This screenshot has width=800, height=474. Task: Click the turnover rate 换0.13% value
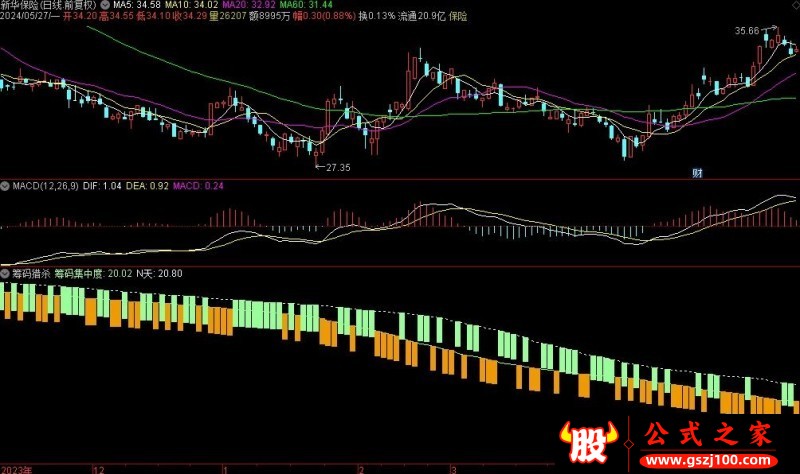pos(377,16)
